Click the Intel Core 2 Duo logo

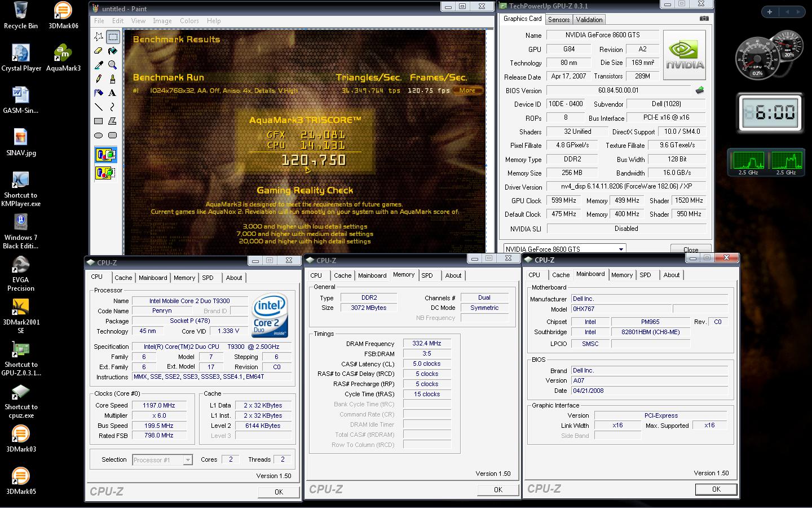click(270, 315)
